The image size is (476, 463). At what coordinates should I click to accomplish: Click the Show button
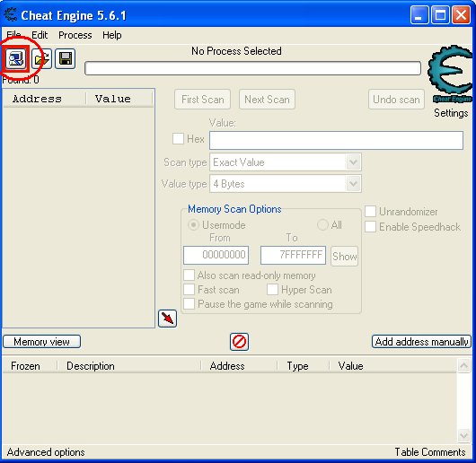coord(345,257)
